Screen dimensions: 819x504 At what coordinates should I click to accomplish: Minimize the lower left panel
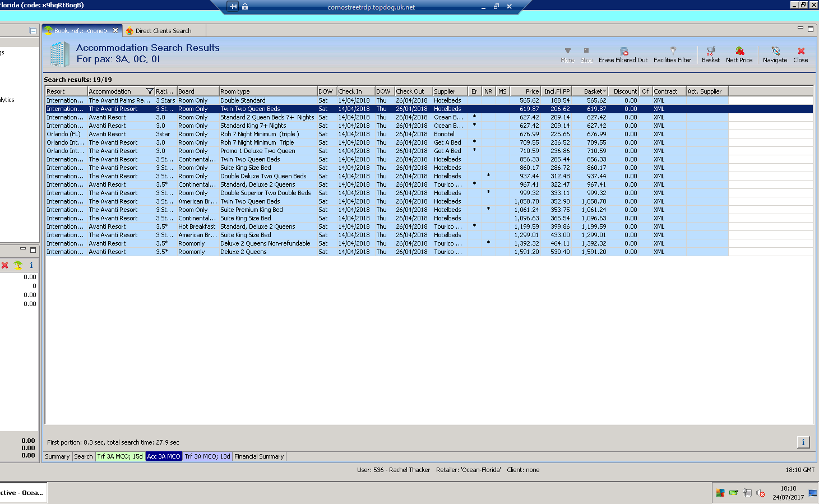click(23, 249)
